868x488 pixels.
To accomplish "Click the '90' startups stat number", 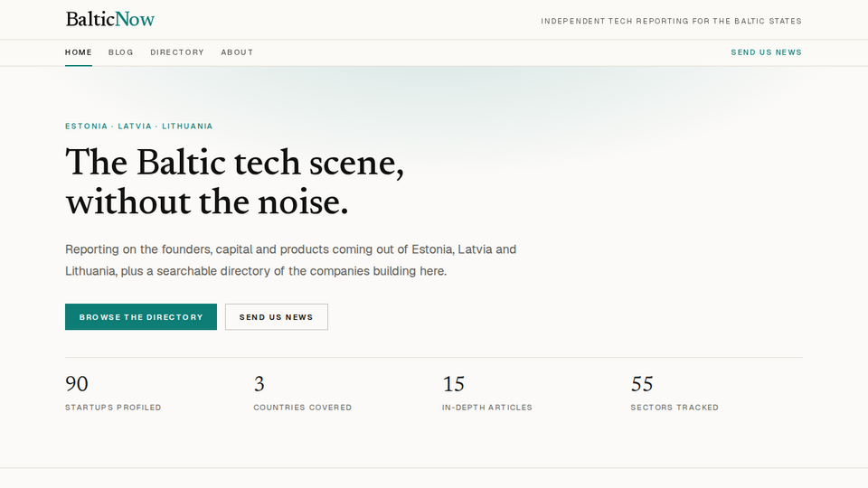I will [x=77, y=384].
